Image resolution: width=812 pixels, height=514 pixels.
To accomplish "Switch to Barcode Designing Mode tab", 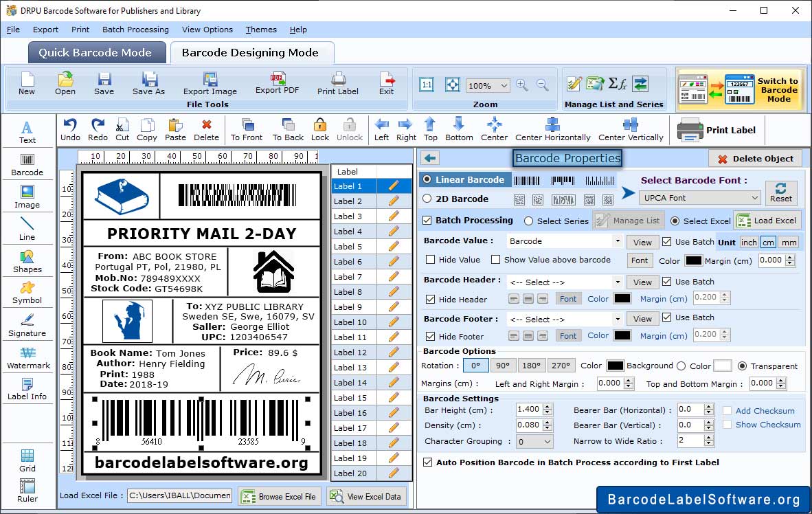I will click(251, 52).
